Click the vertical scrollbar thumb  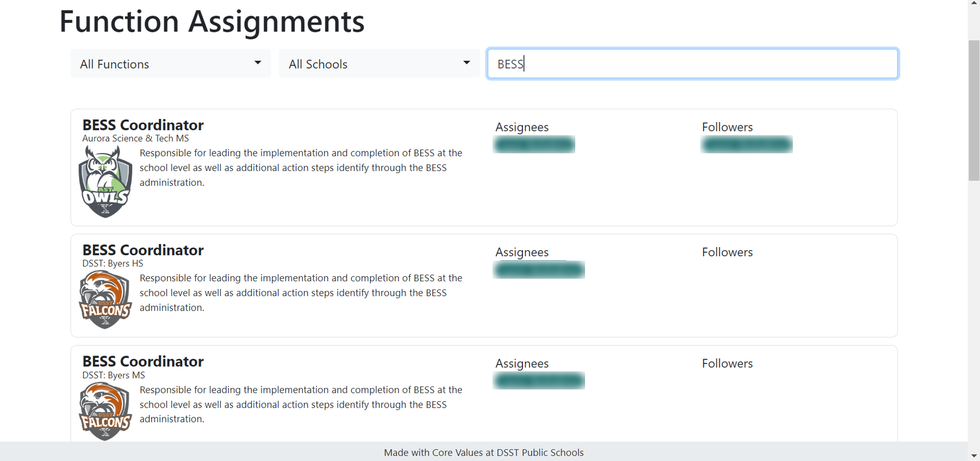point(974,111)
